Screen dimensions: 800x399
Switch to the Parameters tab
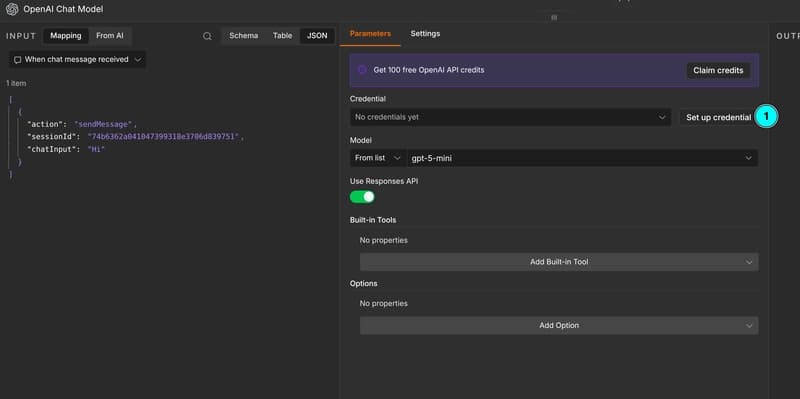pyautogui.click(x=370, y=34)
